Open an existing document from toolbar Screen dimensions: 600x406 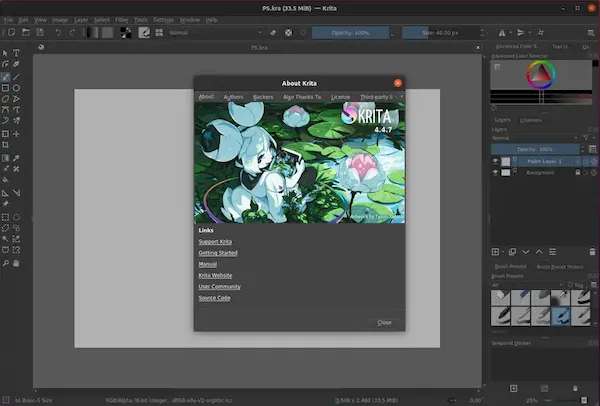coord(26,33)
